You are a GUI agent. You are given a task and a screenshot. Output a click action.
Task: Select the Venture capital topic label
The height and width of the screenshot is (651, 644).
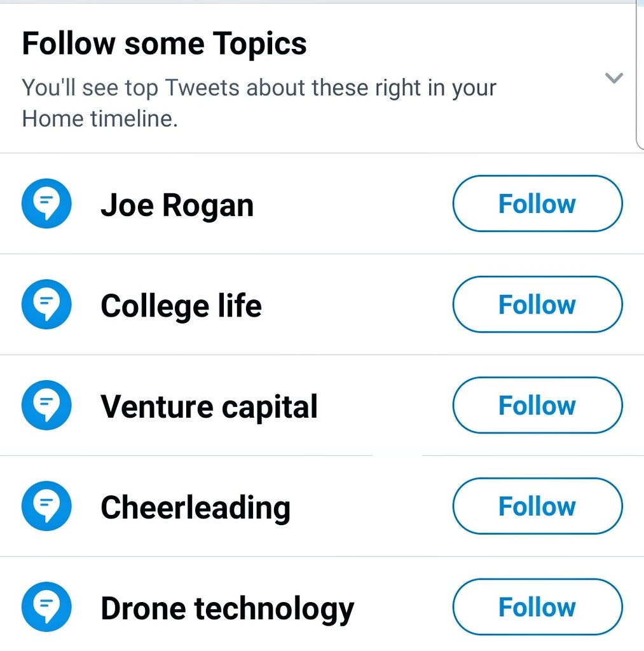click(x=209, y=406)
